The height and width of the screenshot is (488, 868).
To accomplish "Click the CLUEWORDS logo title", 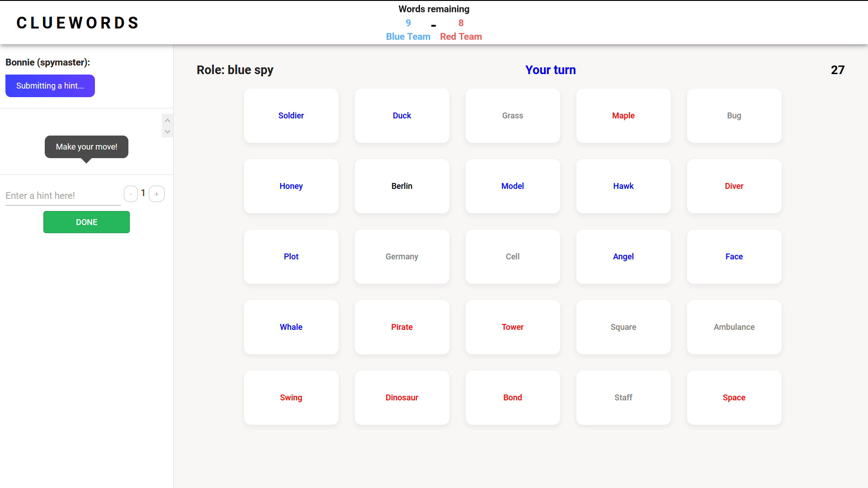I will click(78, 23).
